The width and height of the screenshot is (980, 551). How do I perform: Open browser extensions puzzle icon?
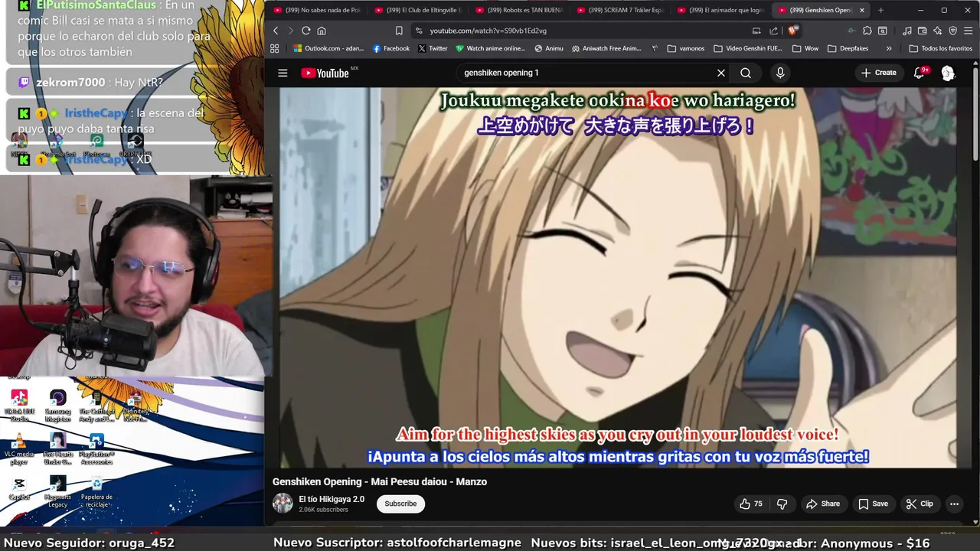point(867,31)
